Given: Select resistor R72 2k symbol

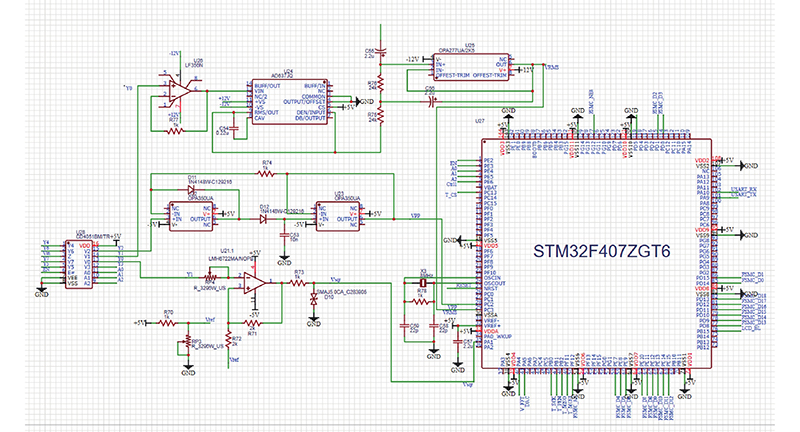Looking at the screenshot, I should (x=228, y=338).
